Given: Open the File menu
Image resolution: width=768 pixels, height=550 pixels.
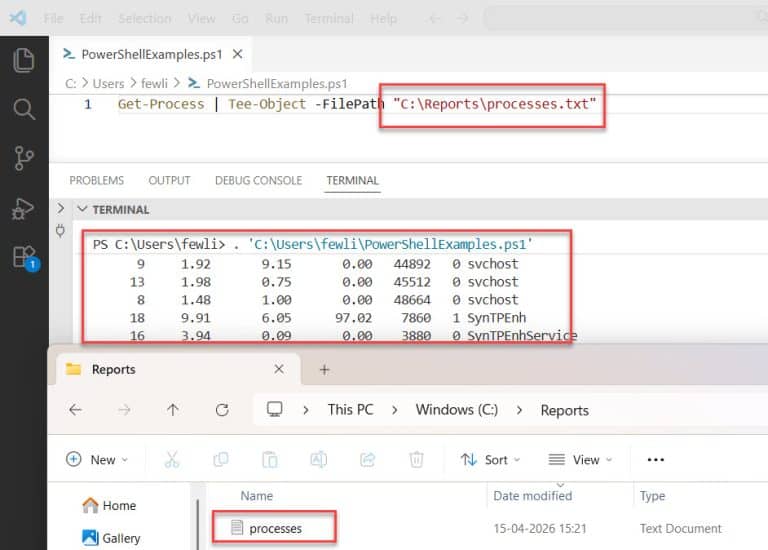Looking at the screenshot, I should pyautogui.click(x=53, y=19).
